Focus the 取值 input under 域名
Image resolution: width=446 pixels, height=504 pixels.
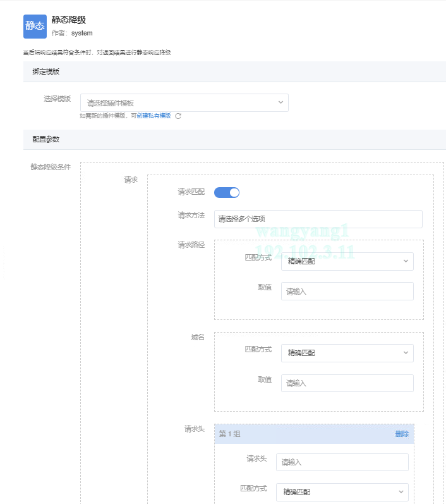[x=347, y=383]
